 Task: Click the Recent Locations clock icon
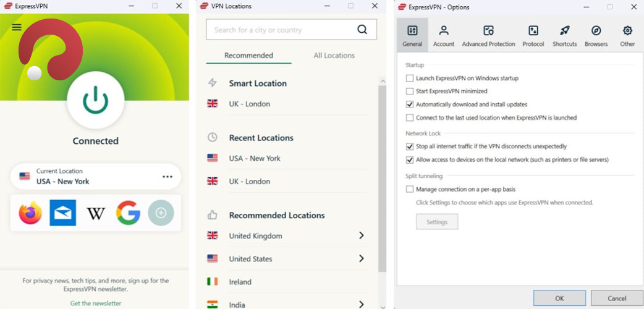click(x=213, y=138)
